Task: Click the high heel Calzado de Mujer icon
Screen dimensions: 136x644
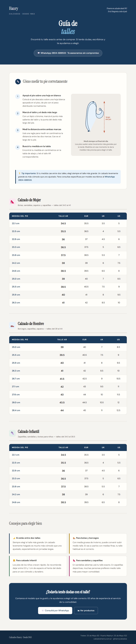Action: point(12,202)
